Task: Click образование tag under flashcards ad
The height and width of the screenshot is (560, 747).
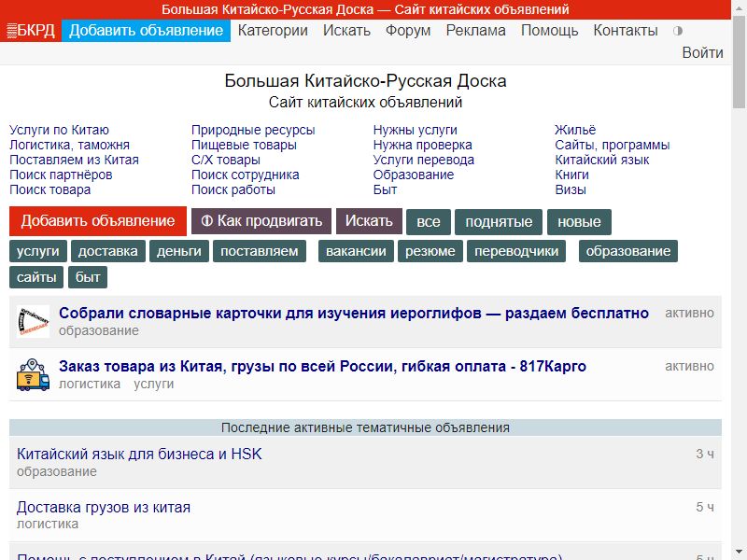Action: pyautogui.click(x=99, y=330)
